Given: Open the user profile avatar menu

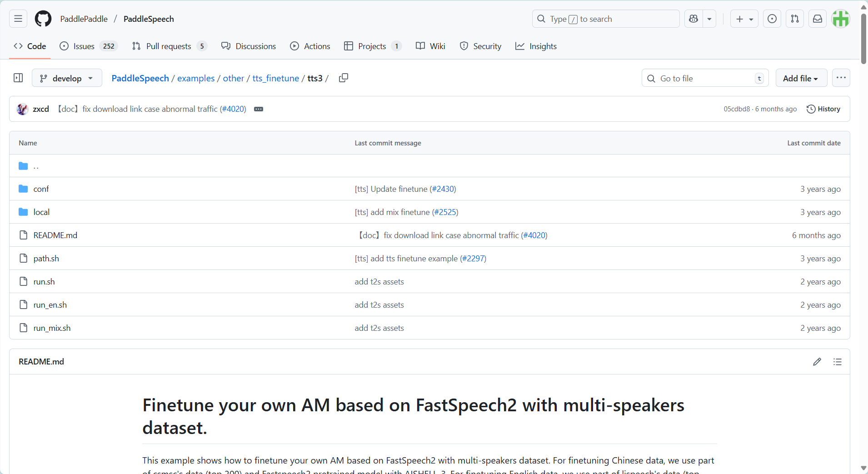Looking at the screenshot, I should coord(841,19).
